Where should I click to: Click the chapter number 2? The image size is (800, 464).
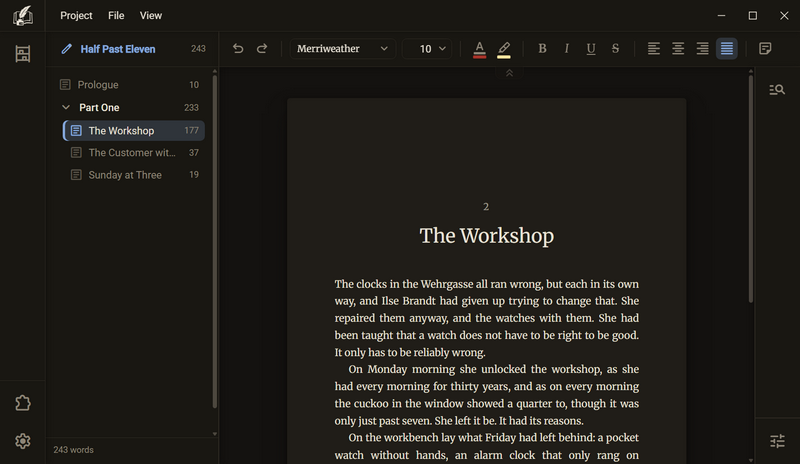[486, 207]
